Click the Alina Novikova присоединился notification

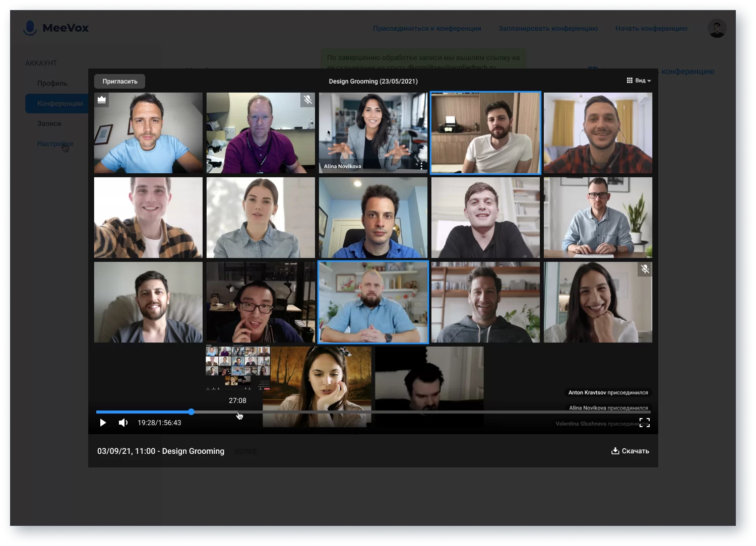(x=609, y=408)
